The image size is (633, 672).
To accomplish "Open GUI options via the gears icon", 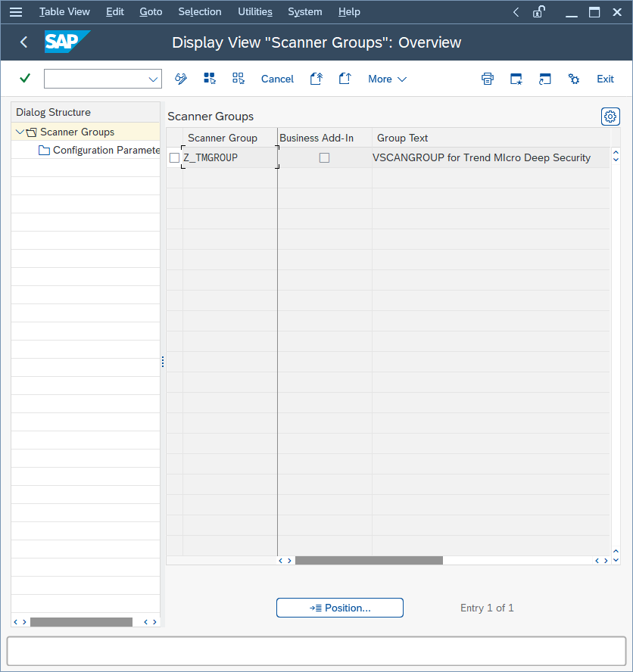I will click(573, 79).
